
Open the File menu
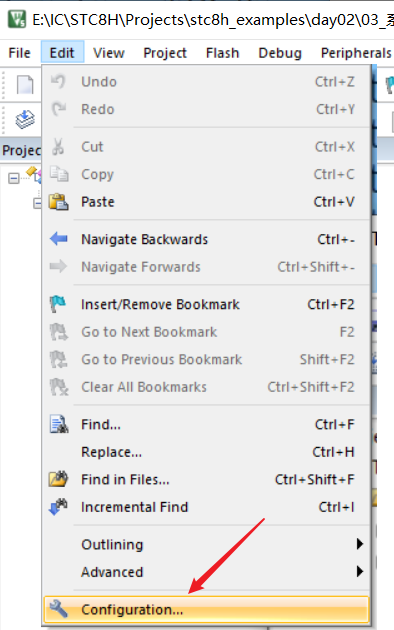[19, 53]
